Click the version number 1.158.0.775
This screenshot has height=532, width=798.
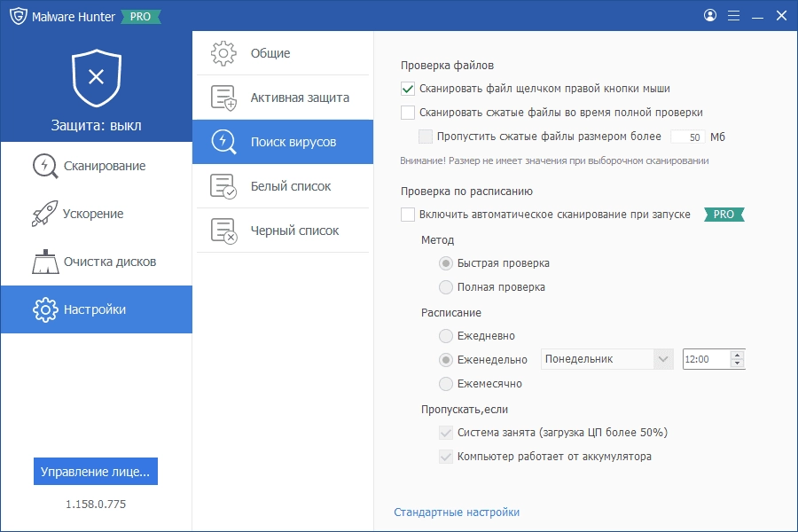point(96,504)
